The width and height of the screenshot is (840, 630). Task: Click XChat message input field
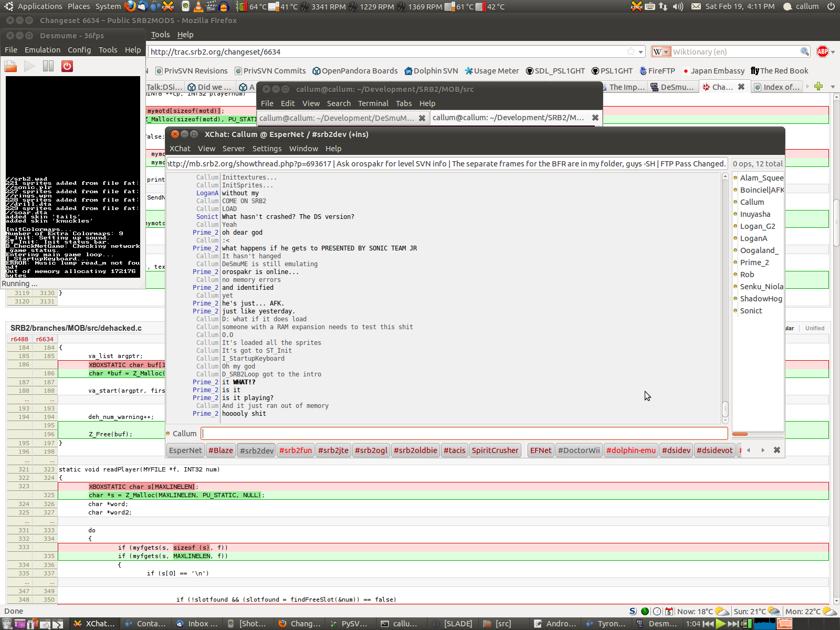tap(464, 433)
